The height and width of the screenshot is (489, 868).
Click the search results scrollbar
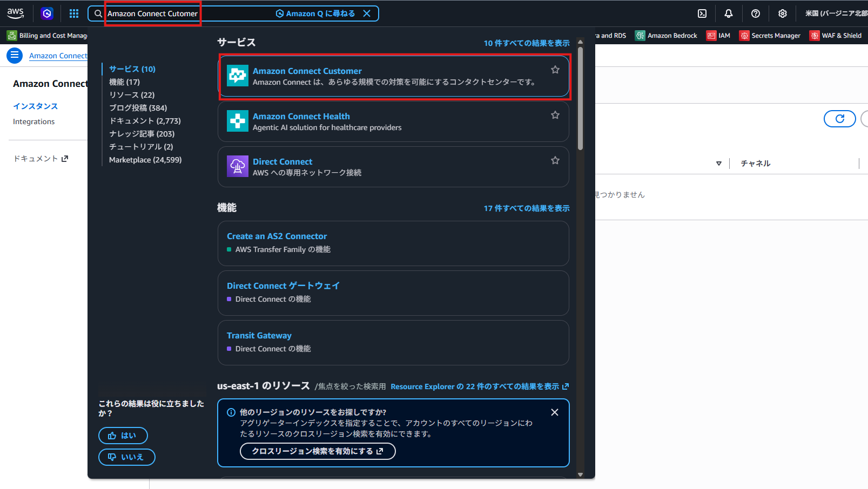pos(581,98)
